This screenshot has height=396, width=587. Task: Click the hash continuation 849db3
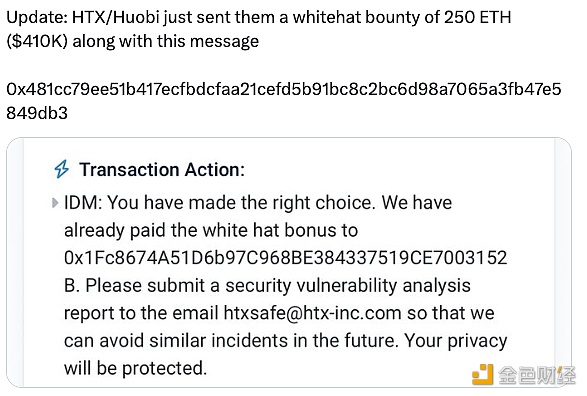point(37,113)
